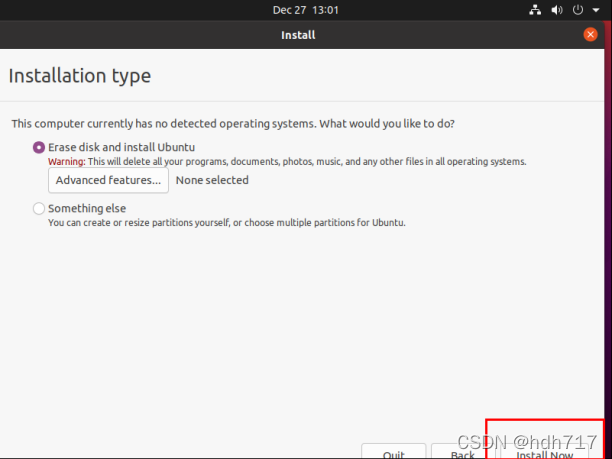Open the Dec 27 13:01 clock menu
This screenshot has height=459, width=612.
click(x=306, y=10)
